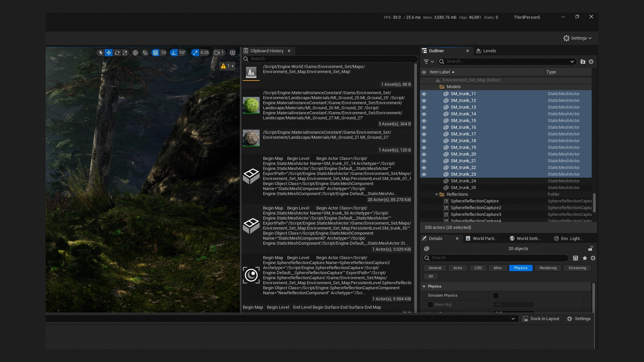Image resolution: width=644 pixels, height=362 pixels.
Task: Enable the Simulate Physics checkbox
Action: pyautogui.click(x=495, y=296)
